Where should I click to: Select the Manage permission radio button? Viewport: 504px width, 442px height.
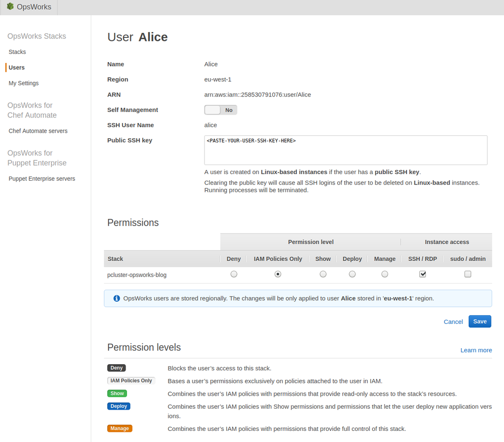pos(385,273)
